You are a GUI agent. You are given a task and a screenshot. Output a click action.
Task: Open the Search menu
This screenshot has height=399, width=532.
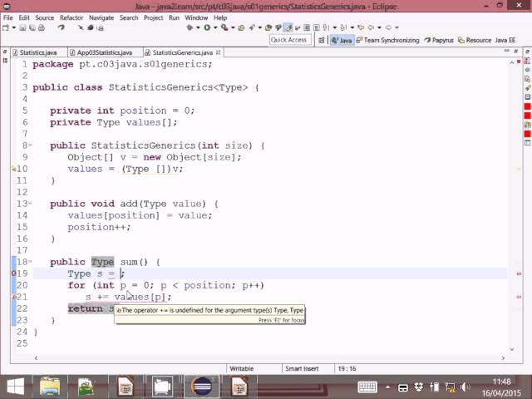point(129,17)
